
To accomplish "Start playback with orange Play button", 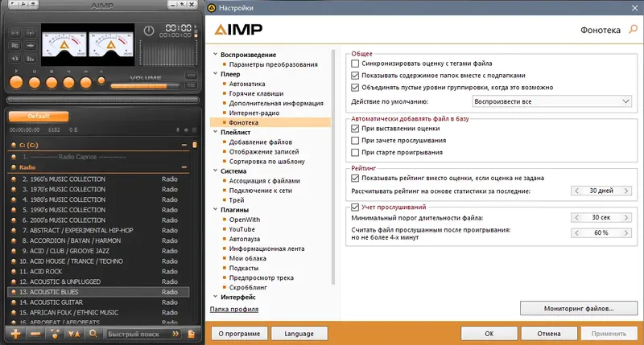I will coord(16,83).
